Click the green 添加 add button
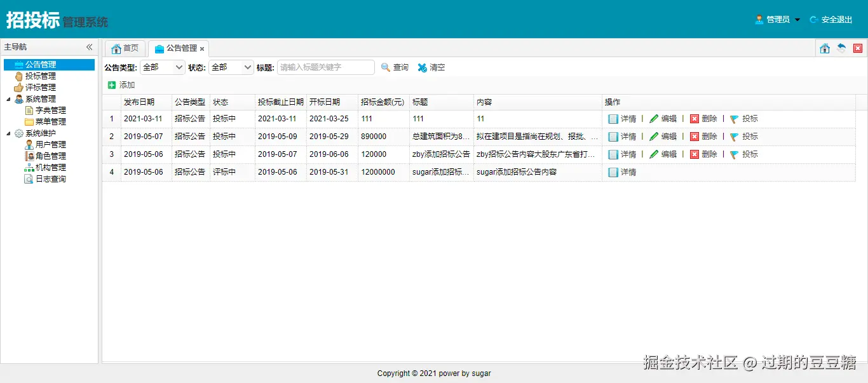 [120, 84]
